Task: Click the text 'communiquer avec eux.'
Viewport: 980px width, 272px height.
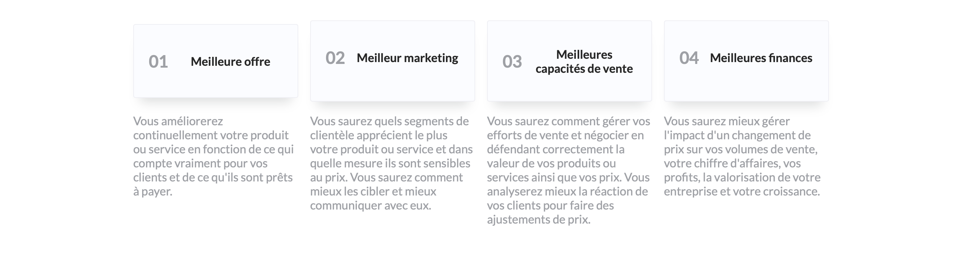Action: [370, 205]
